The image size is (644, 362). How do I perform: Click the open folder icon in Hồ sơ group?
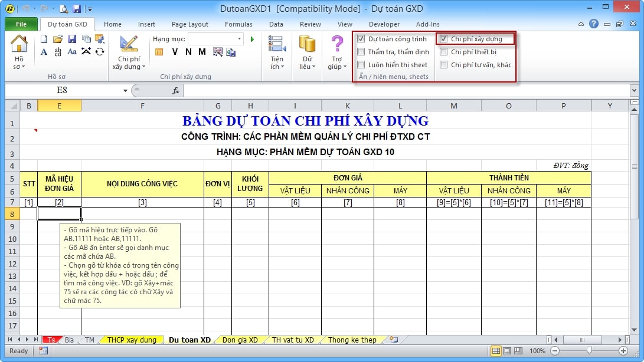click(x=57, y=39)
